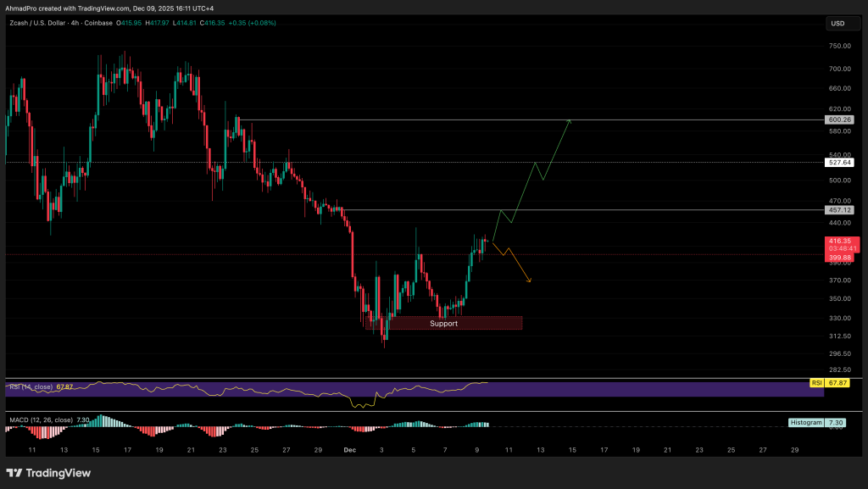Select the Support zone label on the chart
This screenshot has height=489, width=868.
tap(443, 323)
